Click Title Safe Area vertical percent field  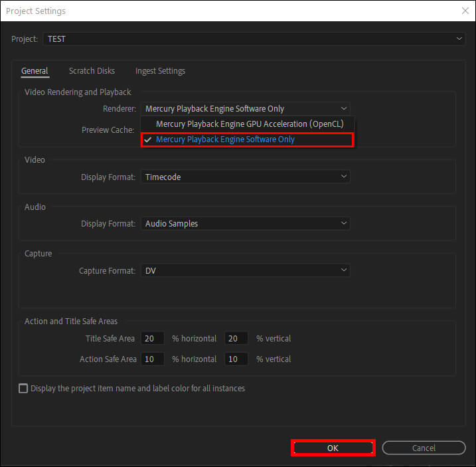pos(236,339)
